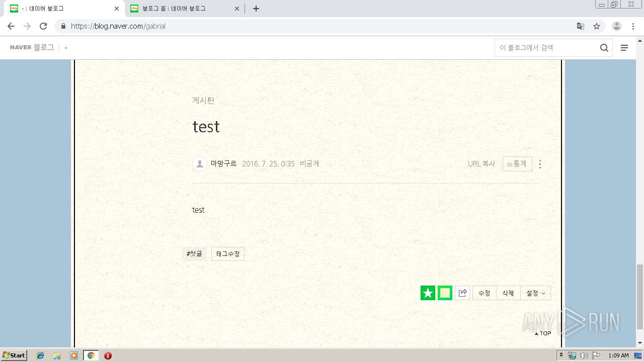Click the 통계 statistics button
This screenshot has width=644, height=362.
click(x=517, y=164)
